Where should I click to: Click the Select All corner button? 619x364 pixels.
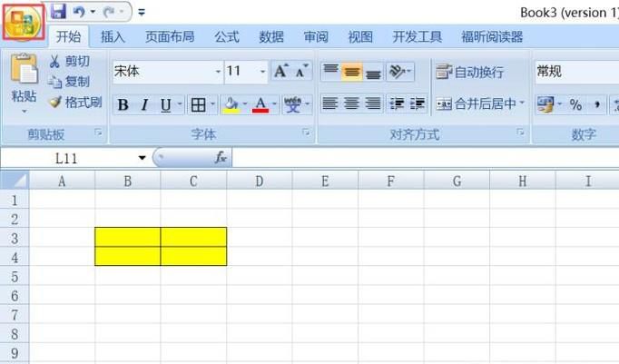coord(15,181)
